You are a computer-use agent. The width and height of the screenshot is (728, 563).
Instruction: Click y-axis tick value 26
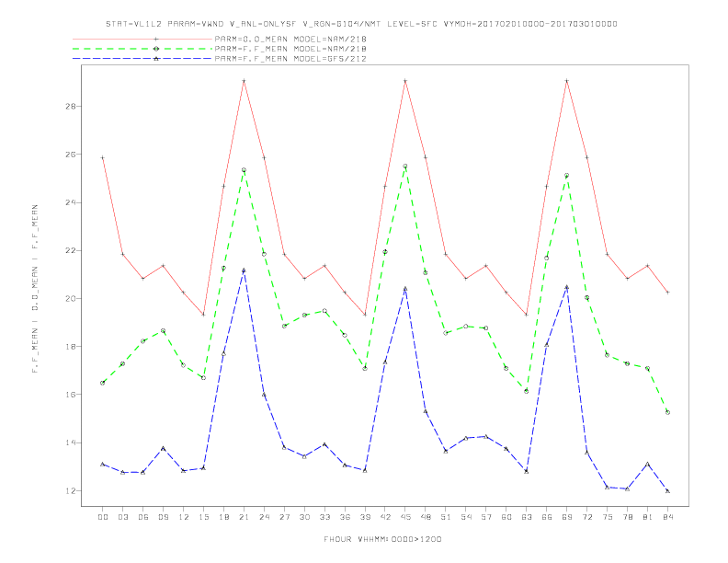click(x=71, y=155)
